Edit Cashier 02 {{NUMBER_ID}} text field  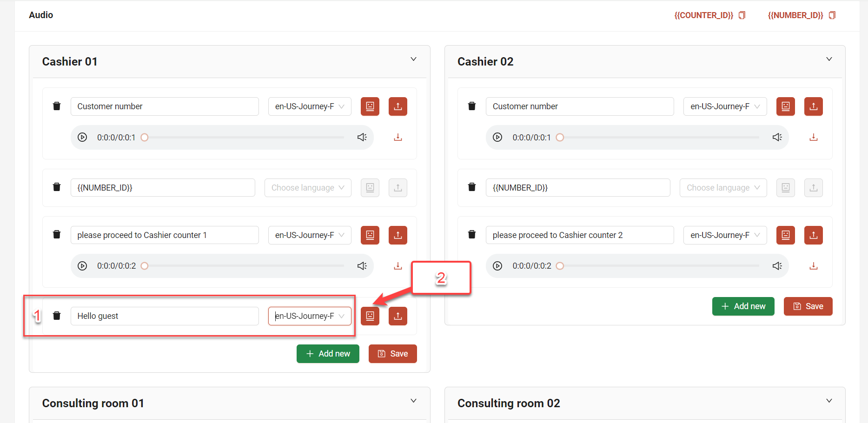pyautogui.click(x=578, y=188)
